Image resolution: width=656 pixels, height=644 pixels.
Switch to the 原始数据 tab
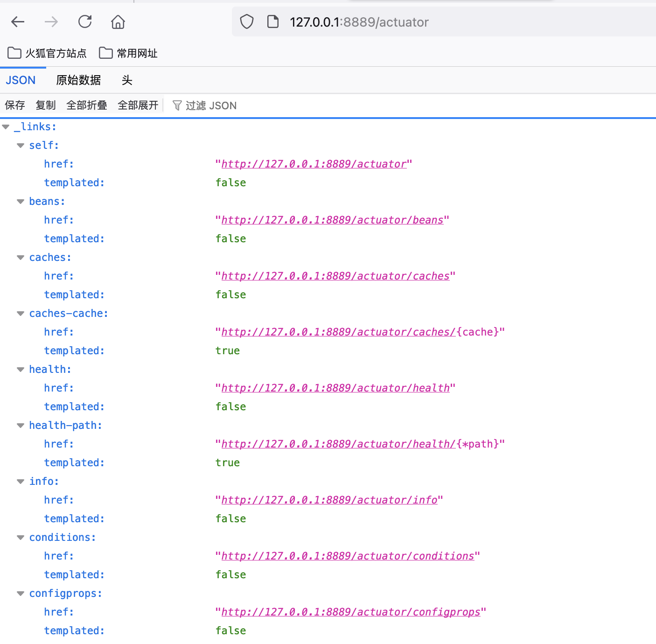78,80
